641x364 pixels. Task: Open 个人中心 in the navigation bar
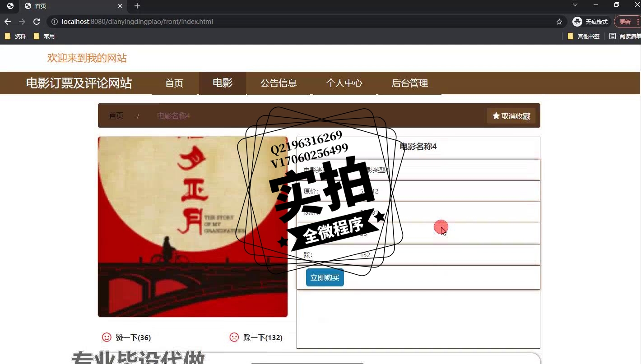[x=344, y=83]
